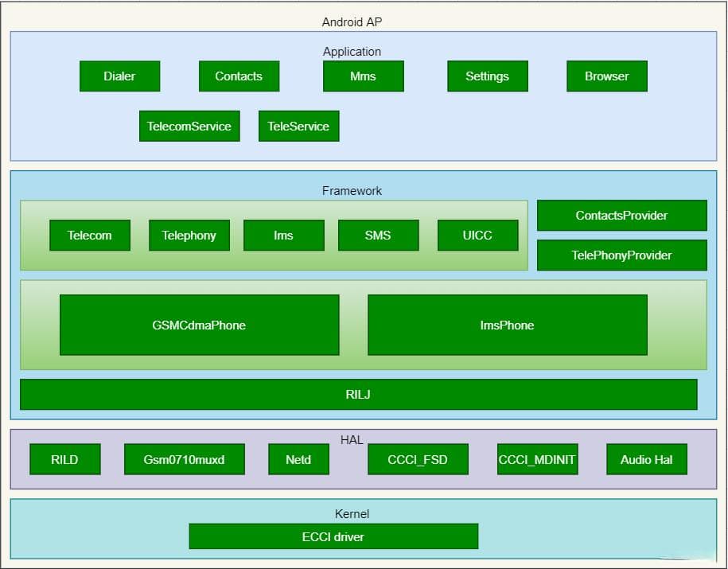728x569 pixels.
Task: Click the Kernel layer label
Action: point(352,514)
